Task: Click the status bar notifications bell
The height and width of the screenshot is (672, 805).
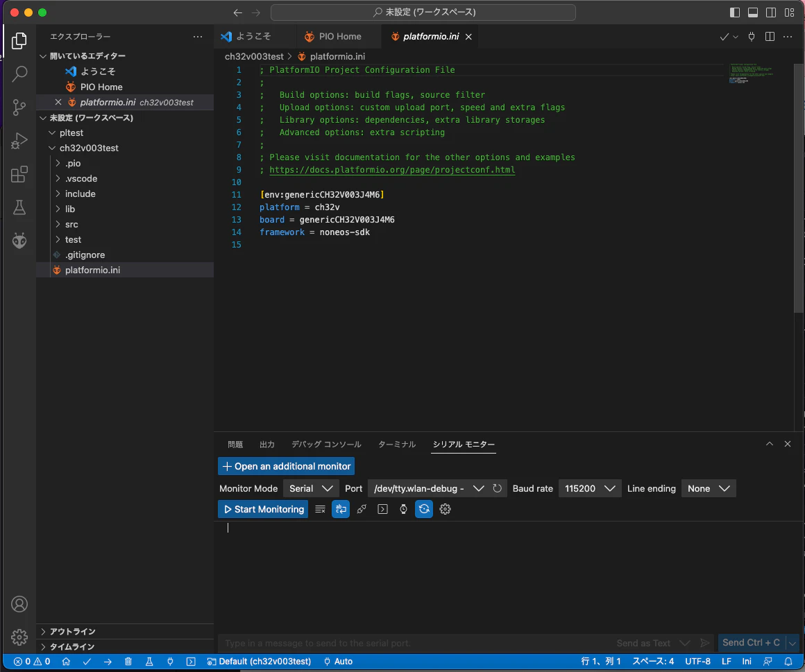Action: (x=788, y=662)
